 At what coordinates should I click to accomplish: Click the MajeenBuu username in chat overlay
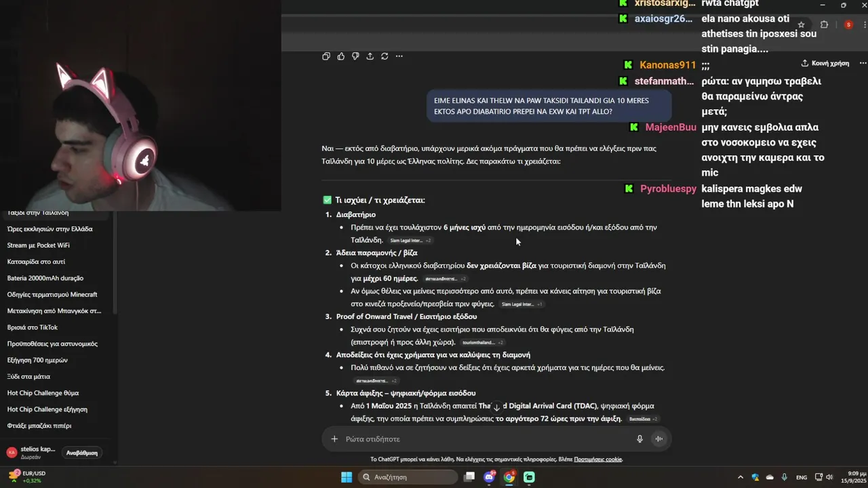pyautogui.click(x=671, y=127)
